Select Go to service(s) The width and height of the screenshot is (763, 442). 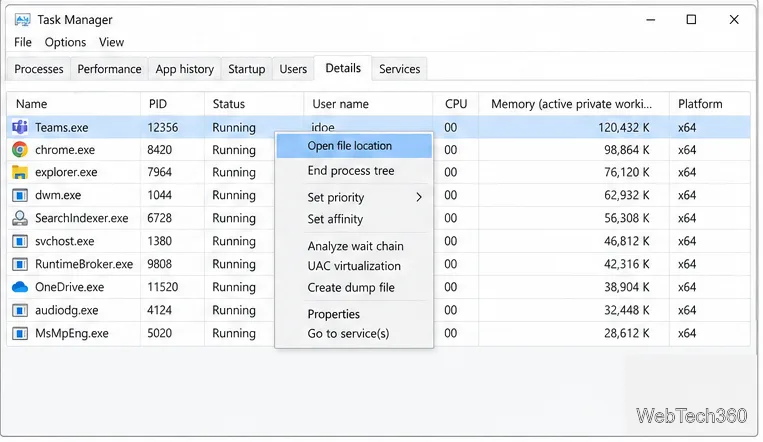[348, 334]
